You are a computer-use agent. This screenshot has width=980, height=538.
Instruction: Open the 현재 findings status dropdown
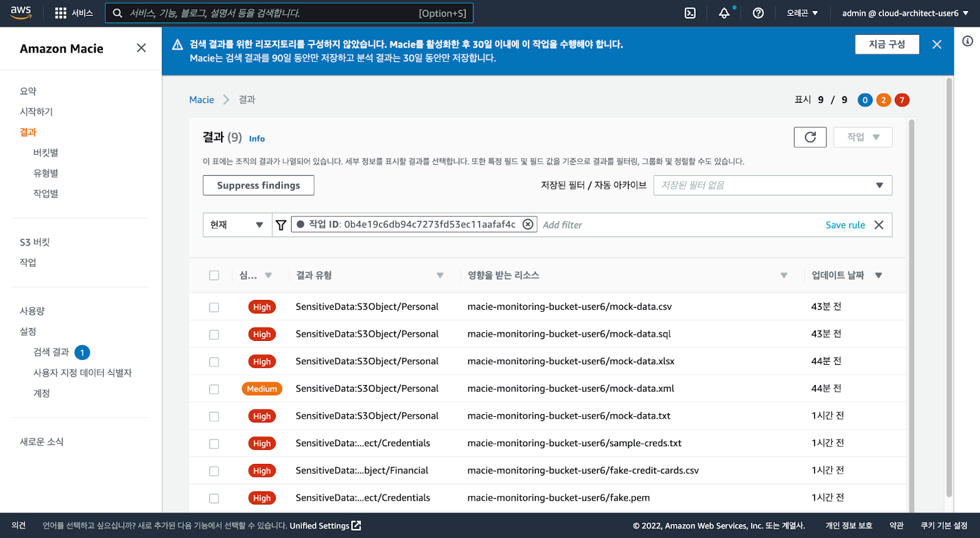237,225
